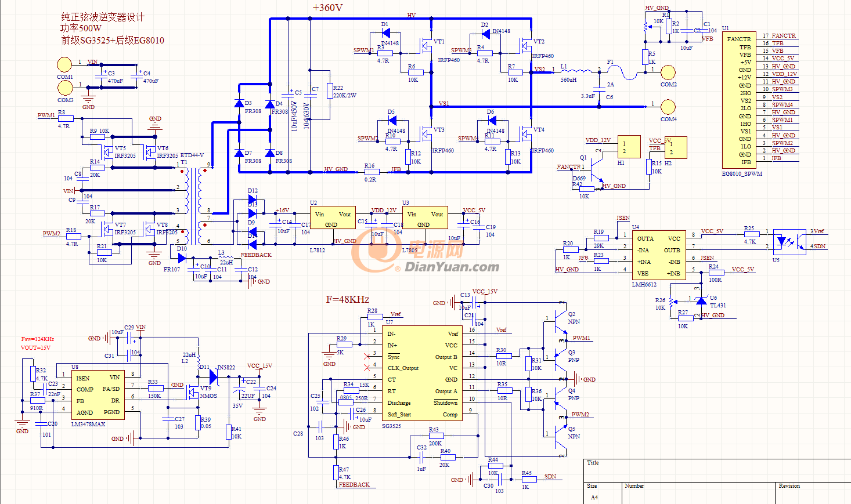Image resolution: width=851 pixels, height=504 pixels.
Task: Click the VOUT=15V annotation
Action: pos(35,348)
